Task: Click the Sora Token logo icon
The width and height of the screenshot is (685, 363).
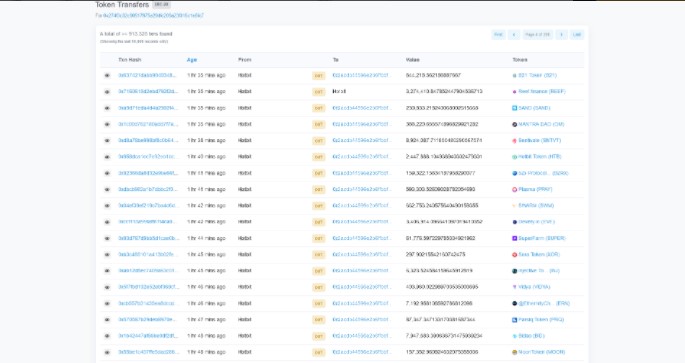Action: coord(515,255)
